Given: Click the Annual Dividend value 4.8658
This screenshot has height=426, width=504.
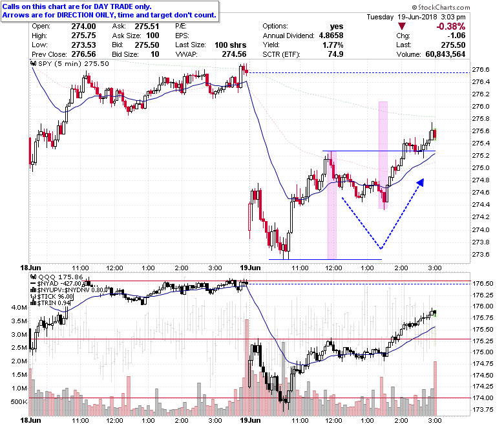Looking at the screenshot, I should (x=331, y=36).
